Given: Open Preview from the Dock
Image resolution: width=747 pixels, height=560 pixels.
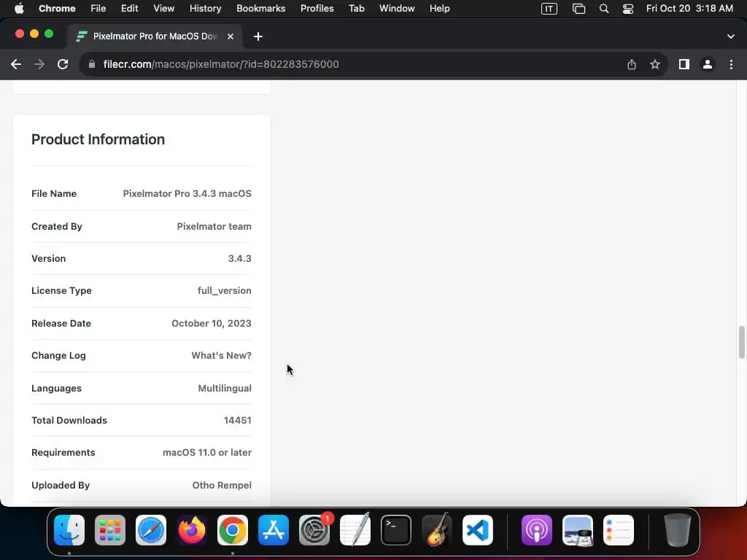Looking at the screenshot, I should click(578, 530).
